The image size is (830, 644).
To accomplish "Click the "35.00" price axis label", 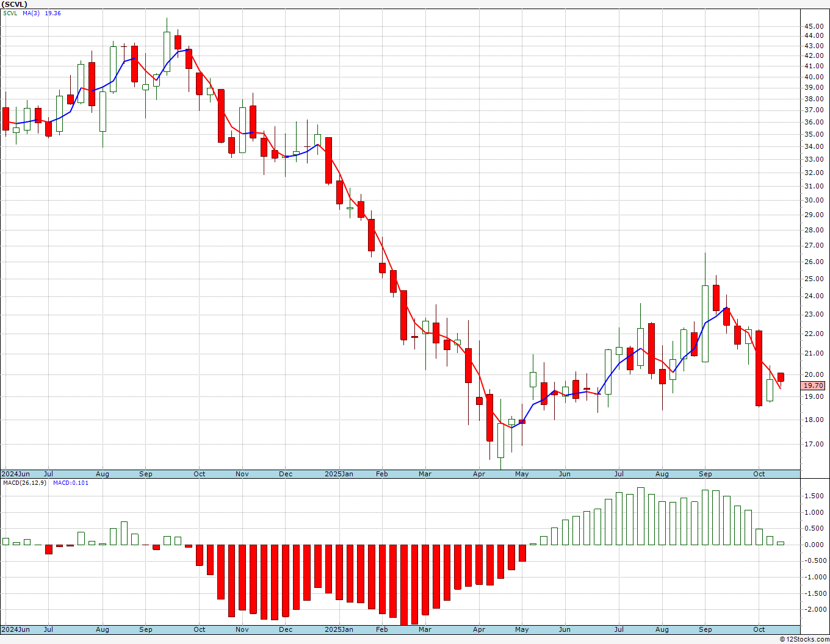I will tap(814, 134).
